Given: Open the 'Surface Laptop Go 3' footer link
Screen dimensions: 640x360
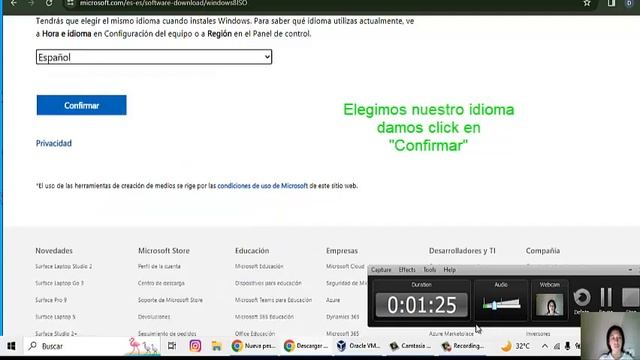Looking at the screenshot, I should 59,283.
